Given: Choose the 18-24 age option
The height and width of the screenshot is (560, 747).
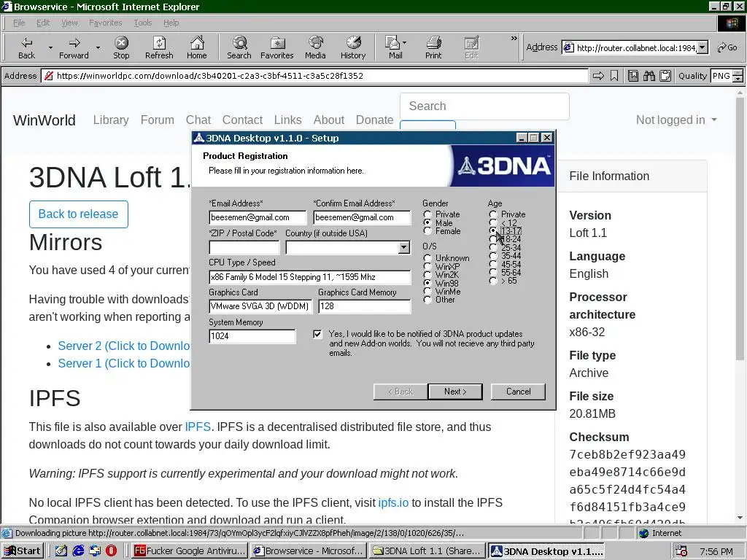Looking at the screenshot, I should [493, 239].
